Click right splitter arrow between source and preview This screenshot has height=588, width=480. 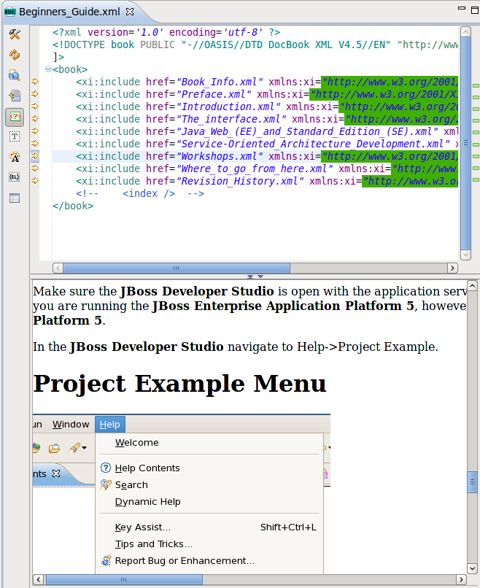260,277
